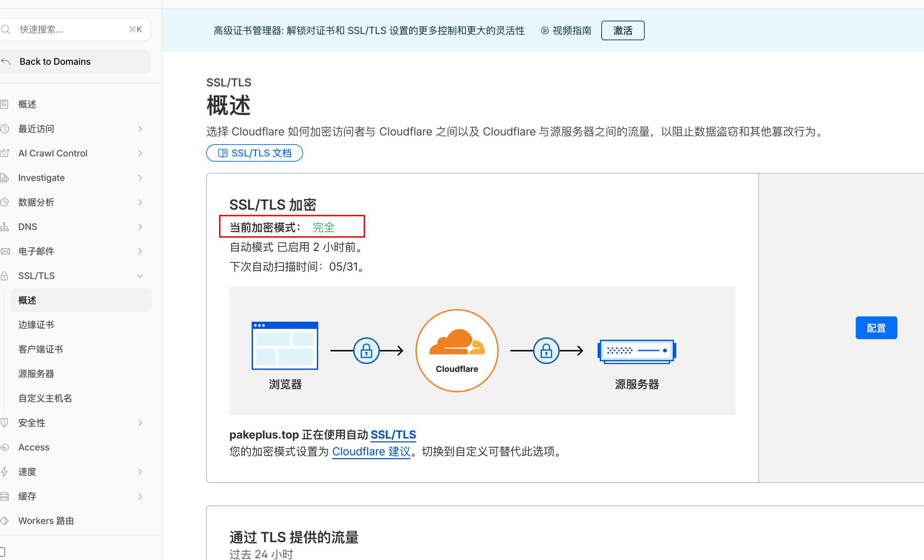Open the SSL/TLS 文档 button
Screen dimensions: 924x560
point(255,153)
